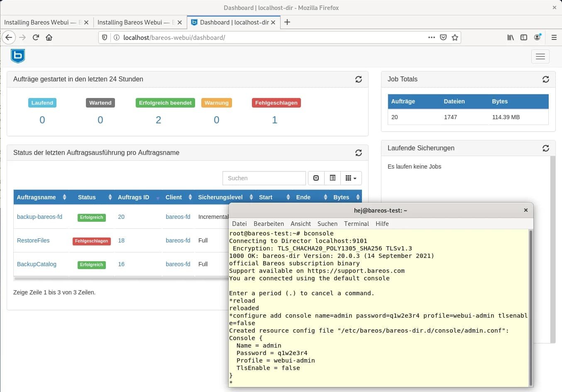Save page to Pocket
562x392 pixels.
click(x=443, y=37)
